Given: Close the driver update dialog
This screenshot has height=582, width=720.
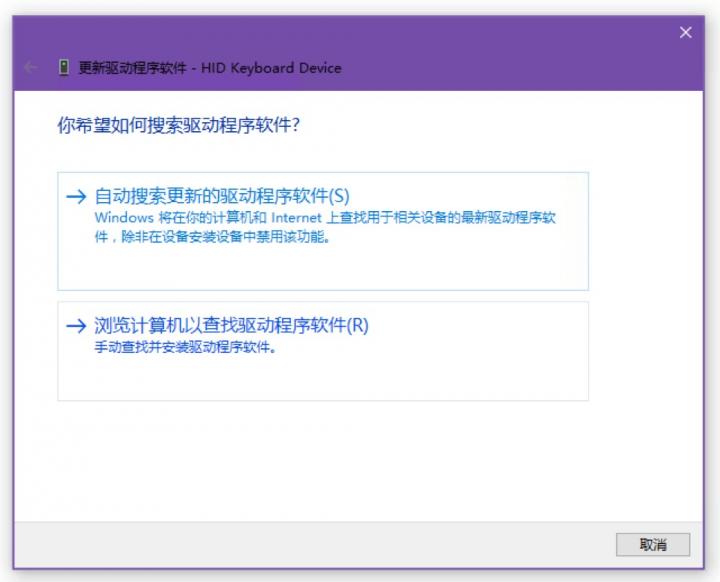Looking at the screenshot, I should [x=686, y=32].
